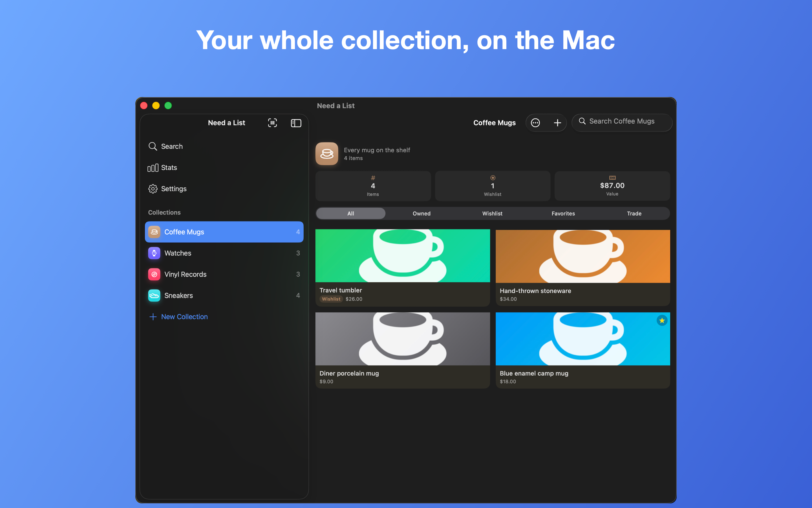The image size is (812, 508).
Task: Click the Coffee Mugs sidebar icon
Action: [x=154, y=232]
